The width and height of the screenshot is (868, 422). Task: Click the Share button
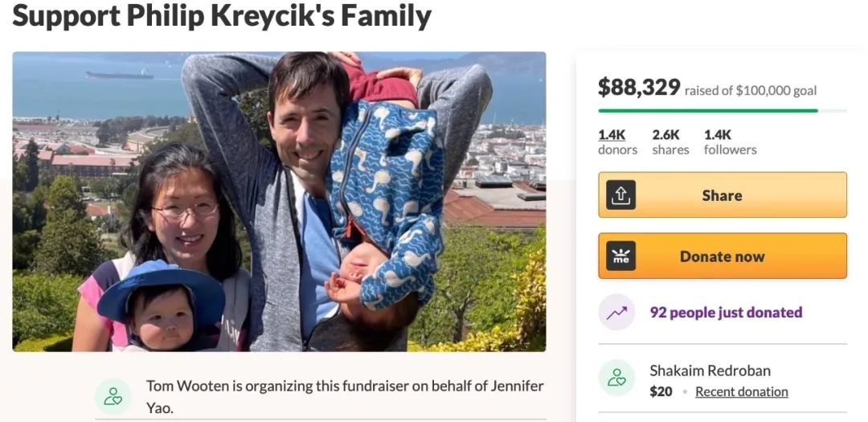coord(723,195)
